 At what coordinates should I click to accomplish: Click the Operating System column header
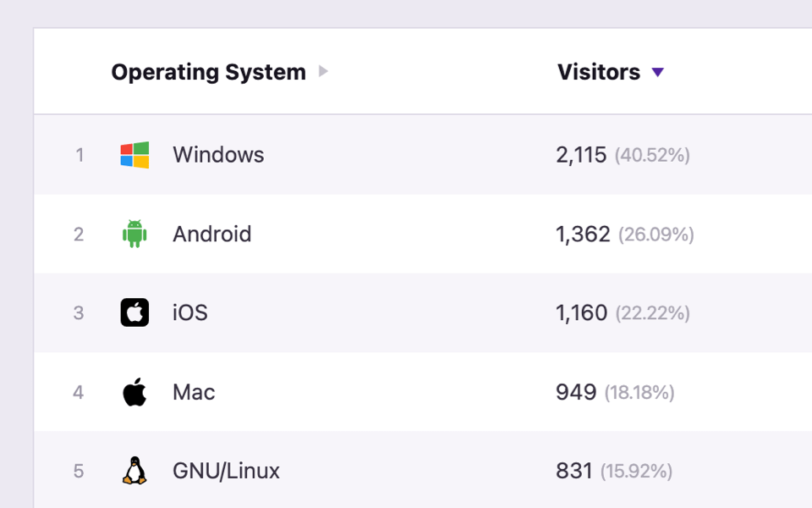pyautogui.click(x=208, y=72)
